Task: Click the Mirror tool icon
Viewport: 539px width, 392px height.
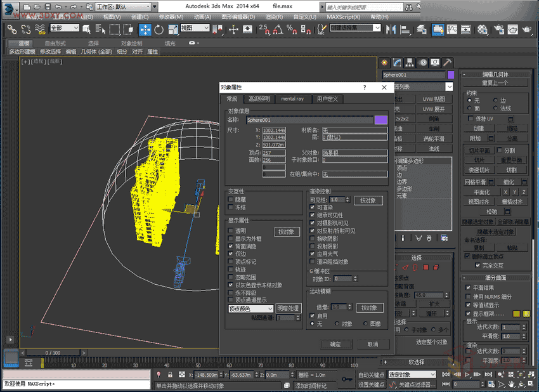Action: click(389, 29)
